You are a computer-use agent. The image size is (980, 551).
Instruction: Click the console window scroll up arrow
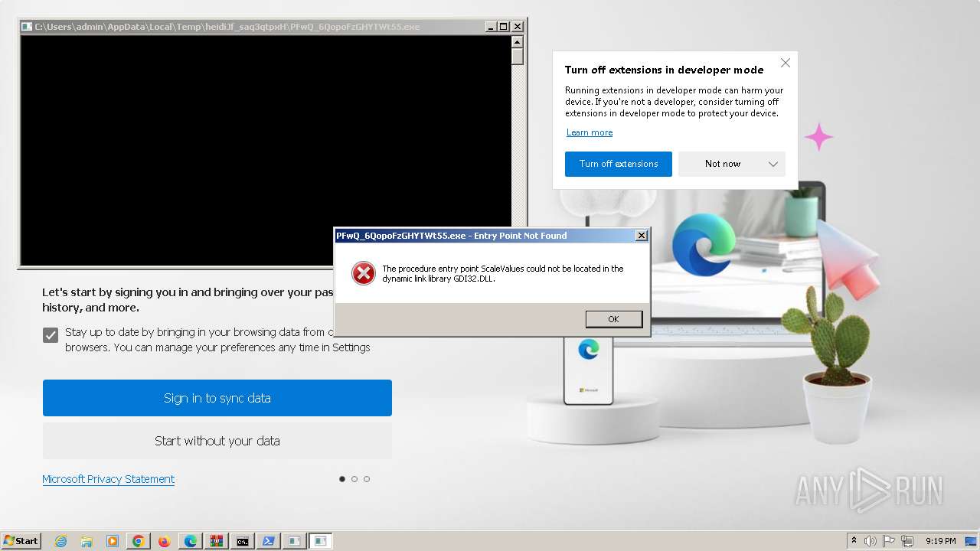click(x=518, y=41)
